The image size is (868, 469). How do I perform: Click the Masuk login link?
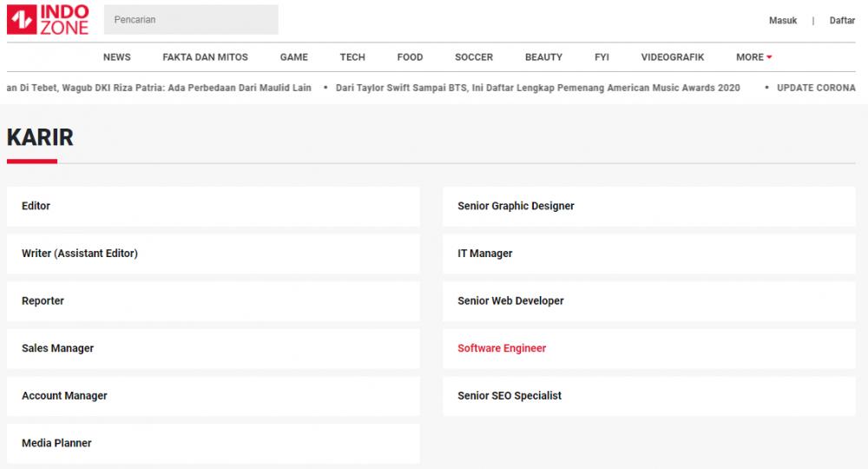click(x=783, y=21)
